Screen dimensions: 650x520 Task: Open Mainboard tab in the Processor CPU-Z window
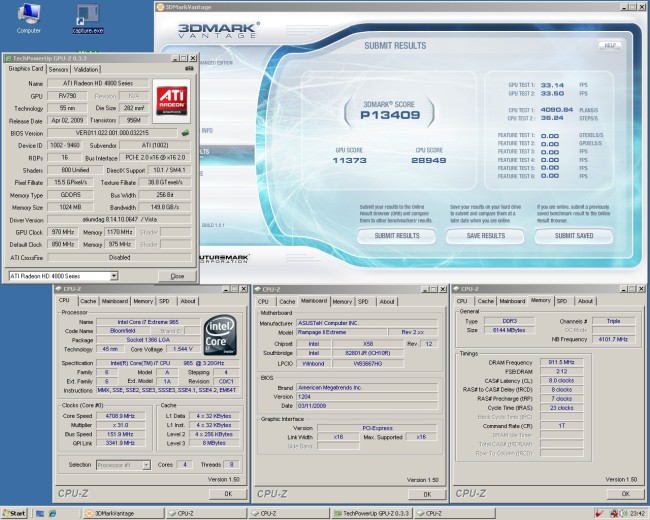pos(115,301)
